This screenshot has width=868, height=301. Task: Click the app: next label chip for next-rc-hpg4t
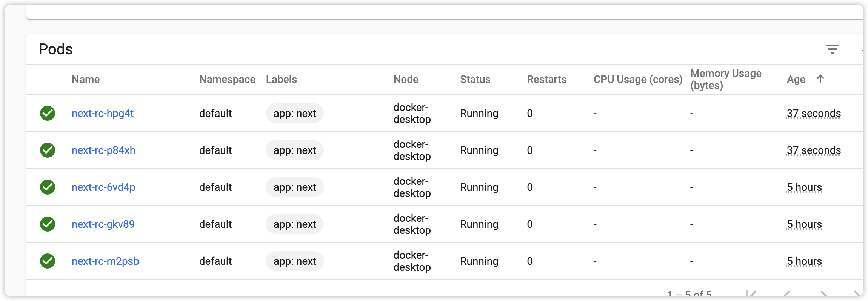click(295, 114)
